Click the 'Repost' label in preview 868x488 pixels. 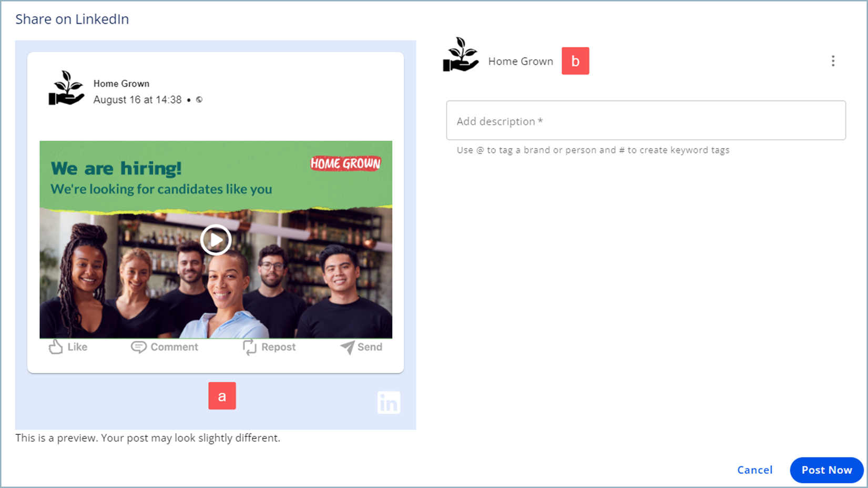(279, 347)
